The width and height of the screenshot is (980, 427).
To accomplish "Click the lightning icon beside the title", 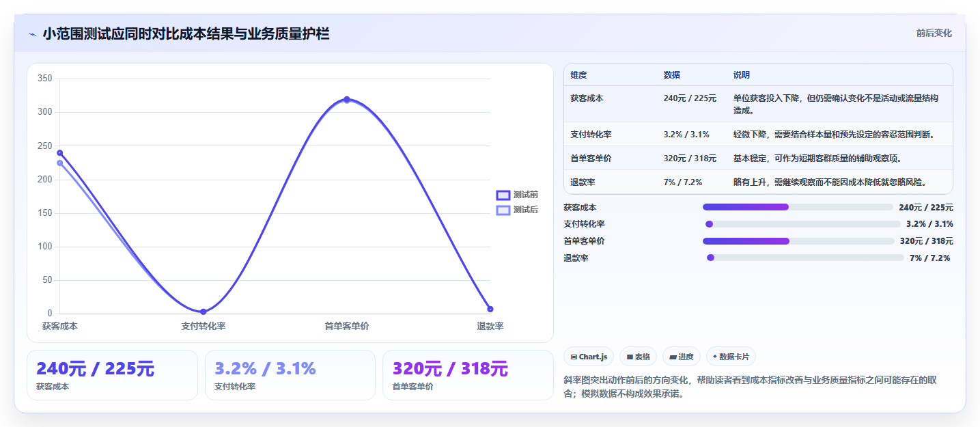I will point(32,34).
